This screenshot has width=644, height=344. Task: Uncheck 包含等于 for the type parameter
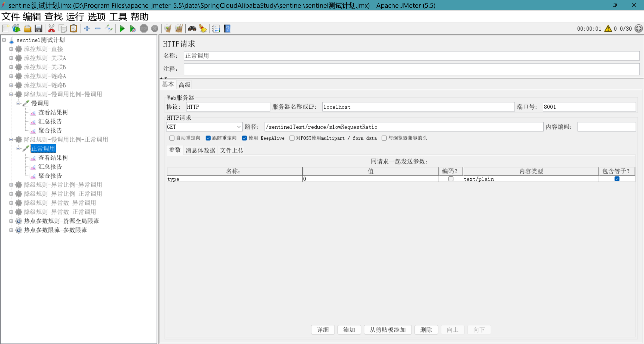(617, 179)
